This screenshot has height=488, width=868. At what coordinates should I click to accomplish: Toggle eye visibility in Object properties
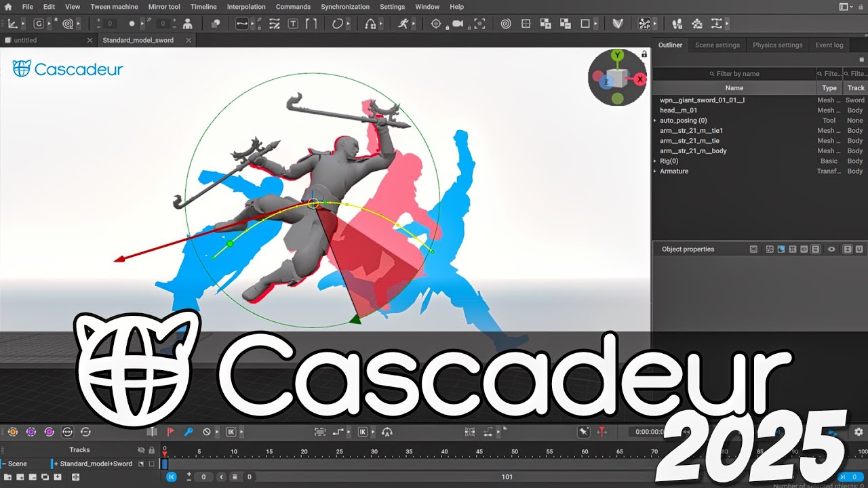(831, 249)
